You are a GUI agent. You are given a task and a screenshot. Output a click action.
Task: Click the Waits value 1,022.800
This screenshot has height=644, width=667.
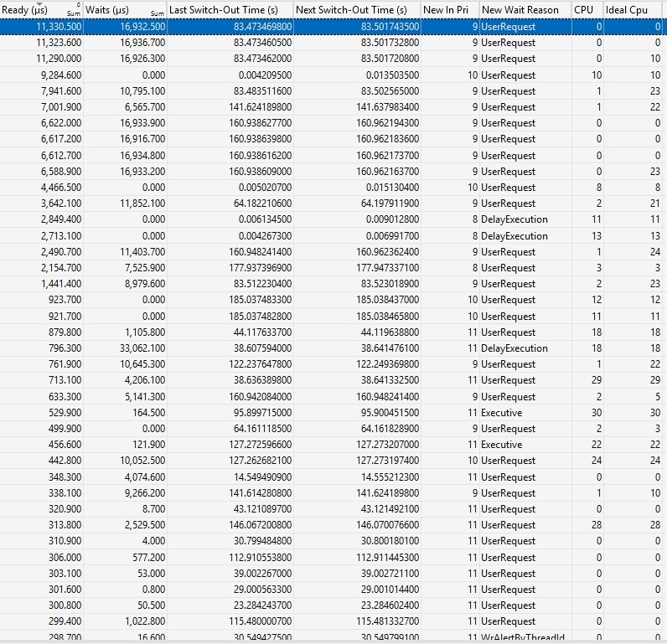(x=145, y=621)
